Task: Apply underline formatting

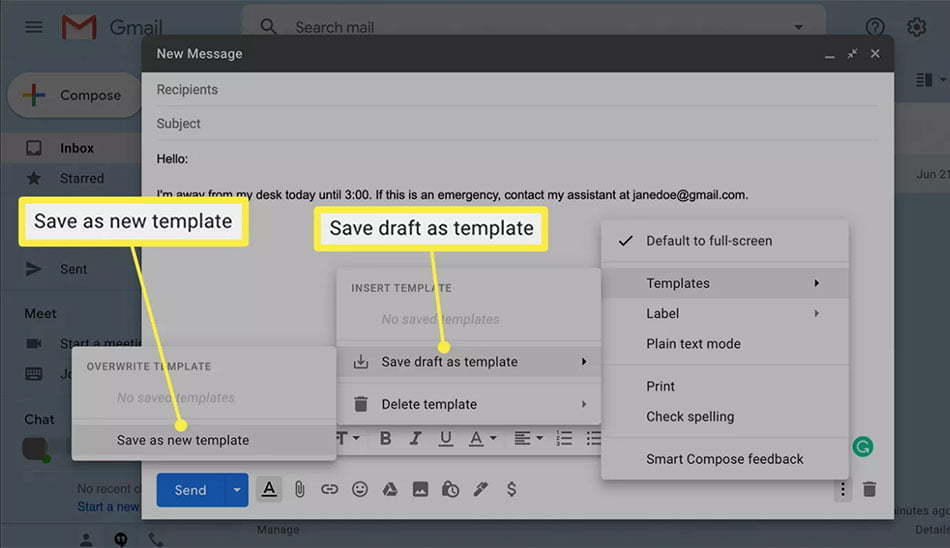Action: (446, 438)
